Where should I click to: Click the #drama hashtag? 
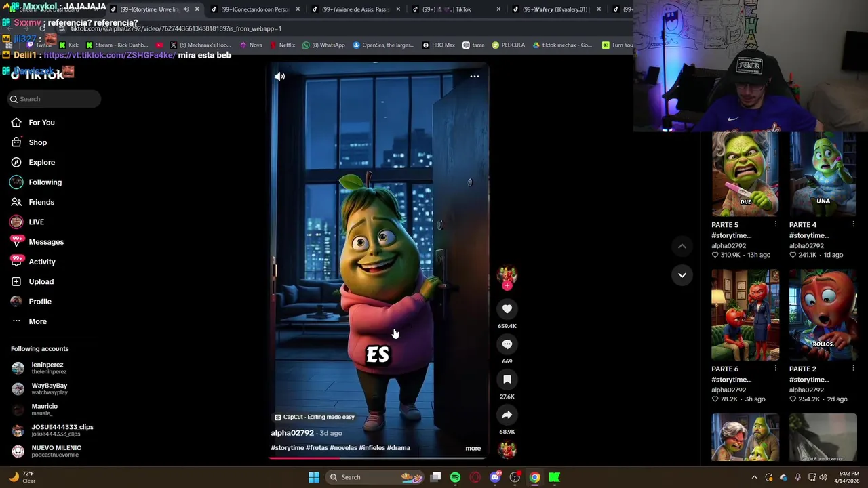(399, 448)
